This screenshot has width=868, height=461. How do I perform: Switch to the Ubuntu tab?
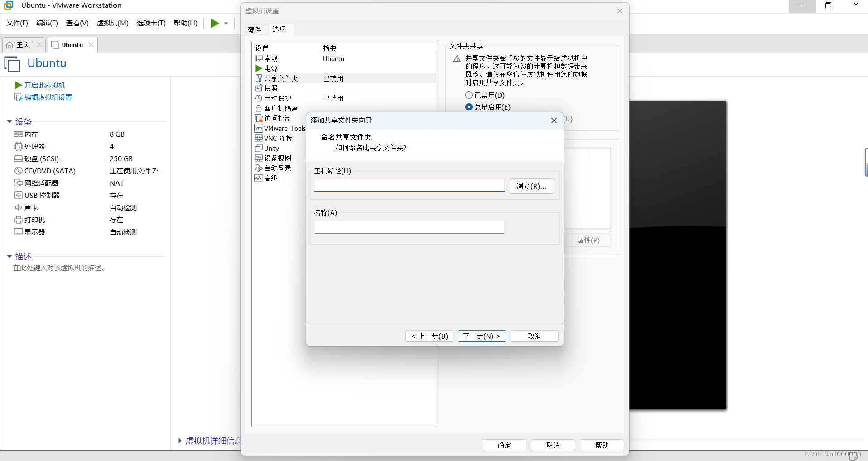click(x=72, y=45)
